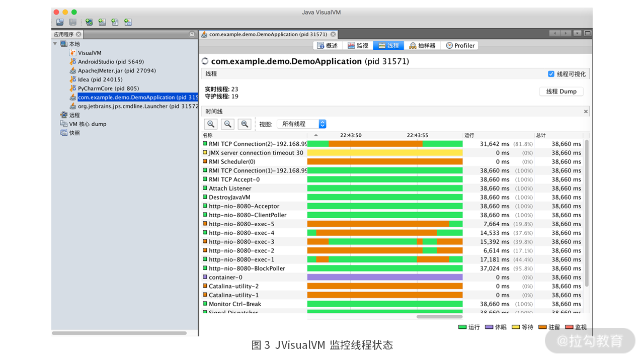Click the Load Snapshot toolbar icon
644x362 pixels.
click(x=60, y=22)
